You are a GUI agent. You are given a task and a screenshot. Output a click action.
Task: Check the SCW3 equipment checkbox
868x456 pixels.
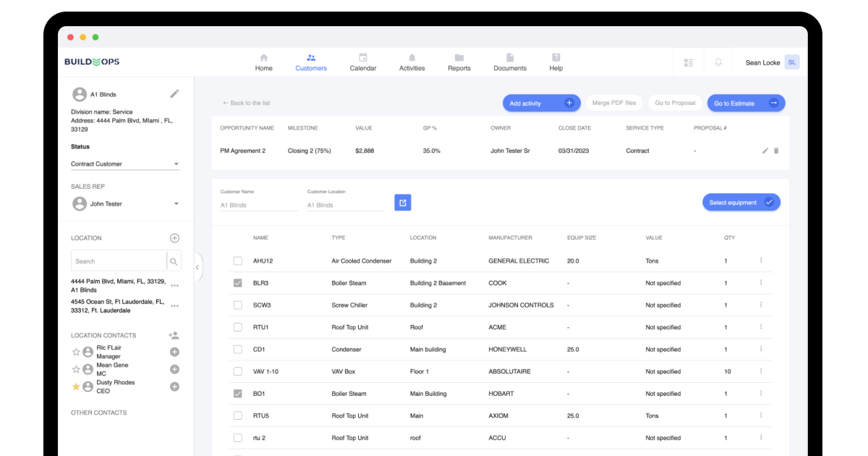point(238,305)
